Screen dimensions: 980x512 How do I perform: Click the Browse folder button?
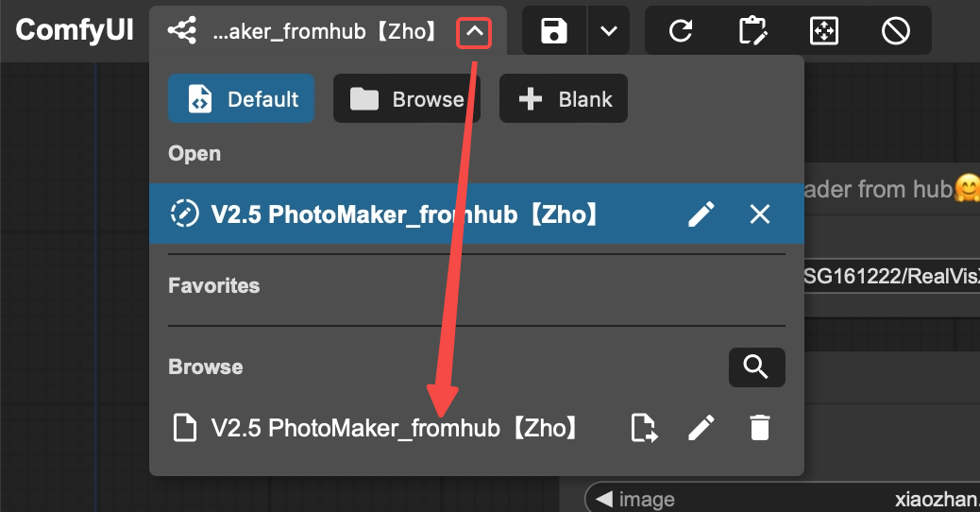tap(407, 99)
